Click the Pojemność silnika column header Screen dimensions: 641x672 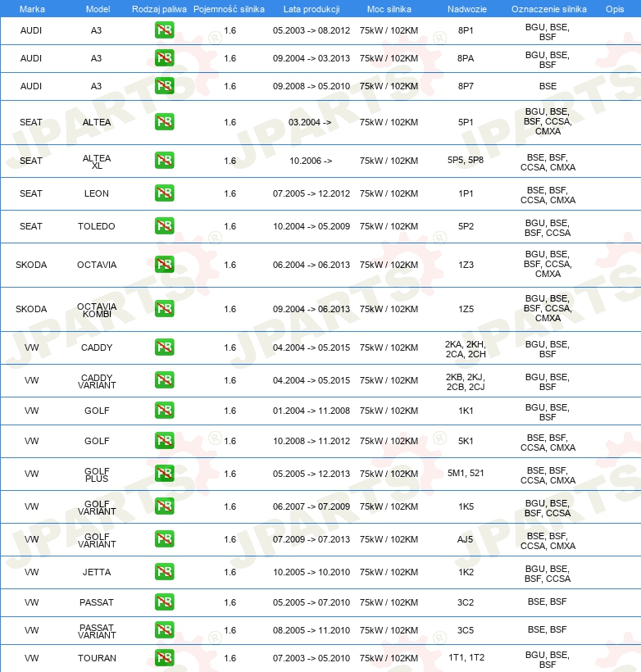229,9
